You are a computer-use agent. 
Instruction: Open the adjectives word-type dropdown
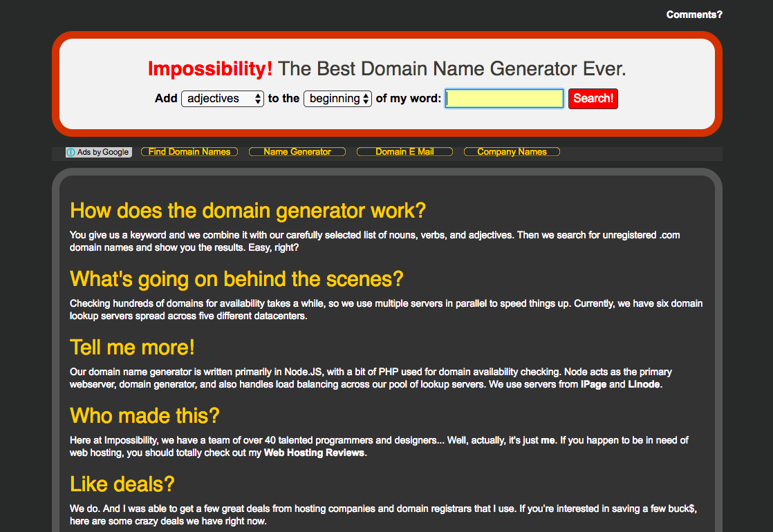point(222,99)
